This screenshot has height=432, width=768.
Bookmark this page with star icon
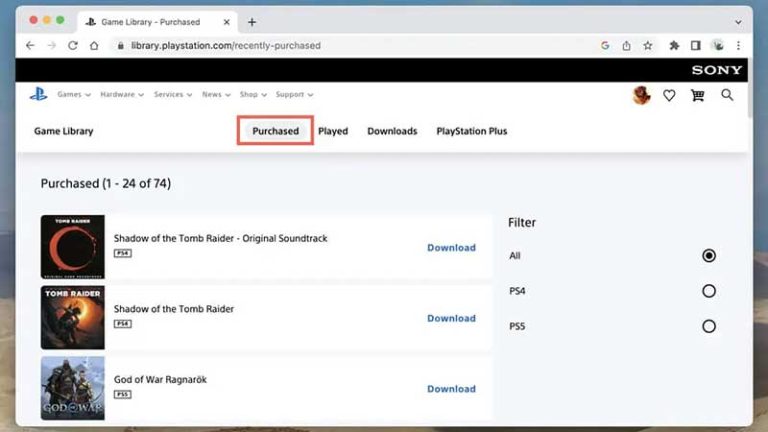coord(648,45)
